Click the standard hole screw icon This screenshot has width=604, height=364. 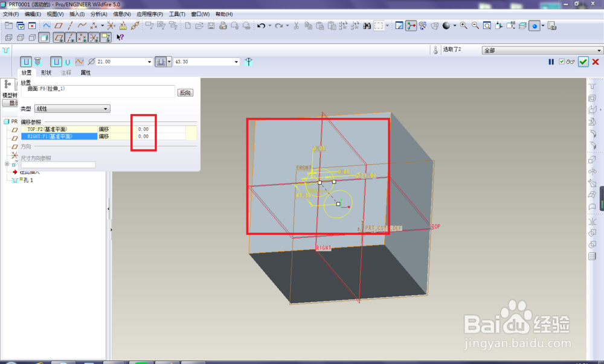[37, 62]
